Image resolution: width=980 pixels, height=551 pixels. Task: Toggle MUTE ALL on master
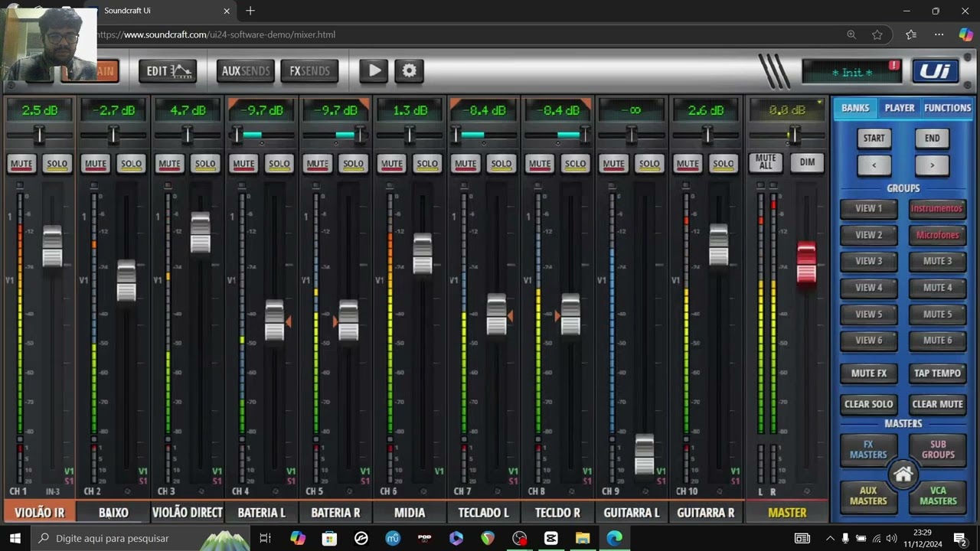click(x=766, y=162)
